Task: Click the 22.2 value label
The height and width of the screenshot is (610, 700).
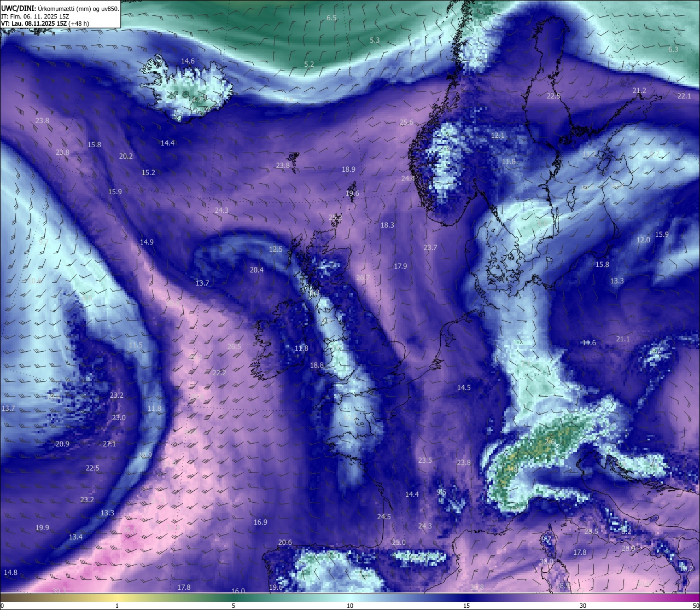Action: (x=219, y=373)
